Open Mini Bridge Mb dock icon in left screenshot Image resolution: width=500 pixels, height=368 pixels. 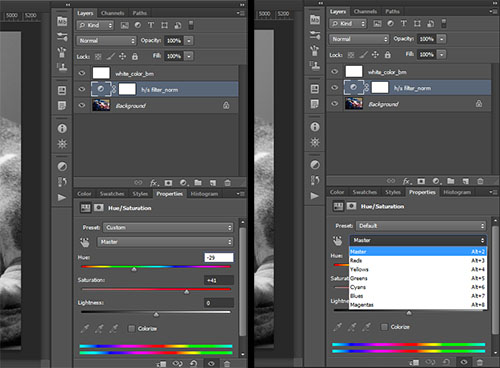62,21
